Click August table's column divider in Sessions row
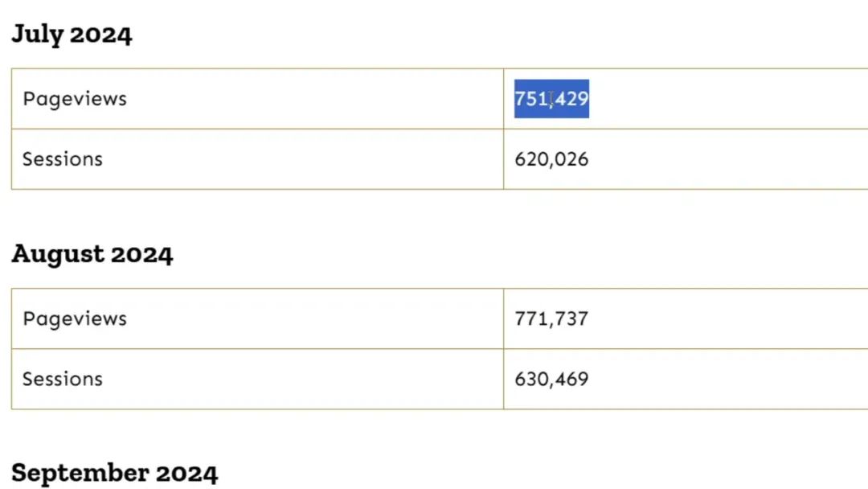 (504, 379)
